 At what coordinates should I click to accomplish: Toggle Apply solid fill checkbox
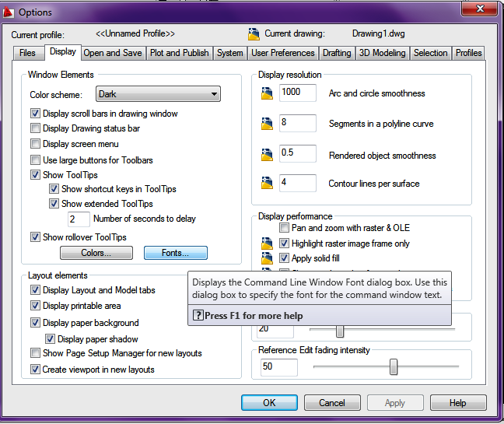[284, 258]
